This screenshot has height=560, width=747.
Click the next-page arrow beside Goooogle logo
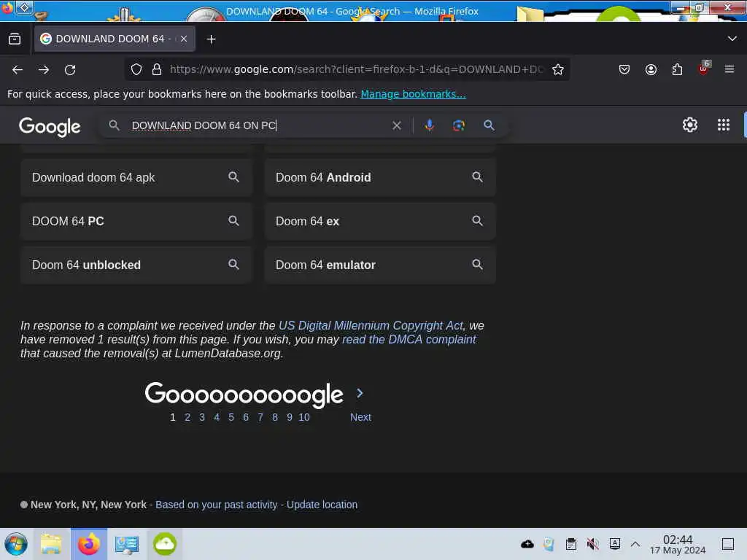360,393
